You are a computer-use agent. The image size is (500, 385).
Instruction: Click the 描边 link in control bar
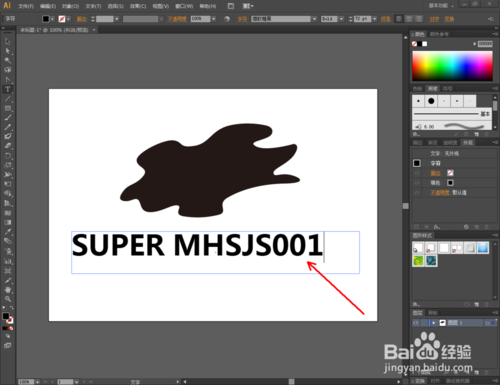(x=82, y=19)
